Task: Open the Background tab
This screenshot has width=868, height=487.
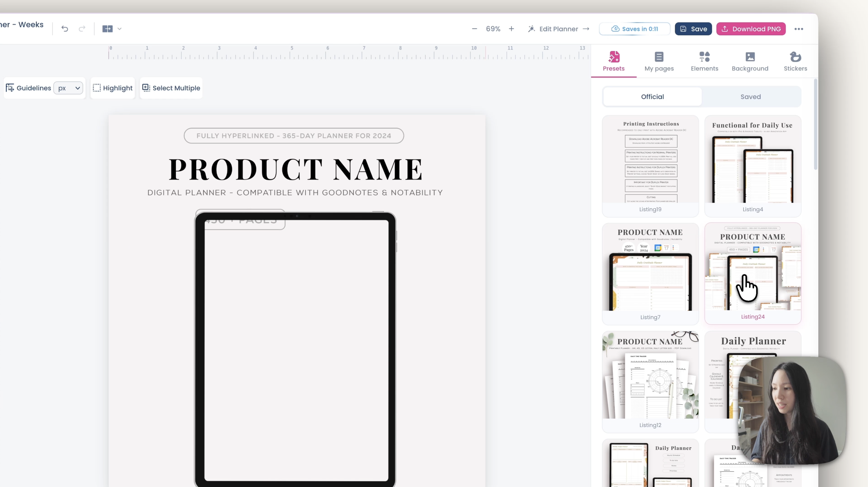Action: click(750, 61)
